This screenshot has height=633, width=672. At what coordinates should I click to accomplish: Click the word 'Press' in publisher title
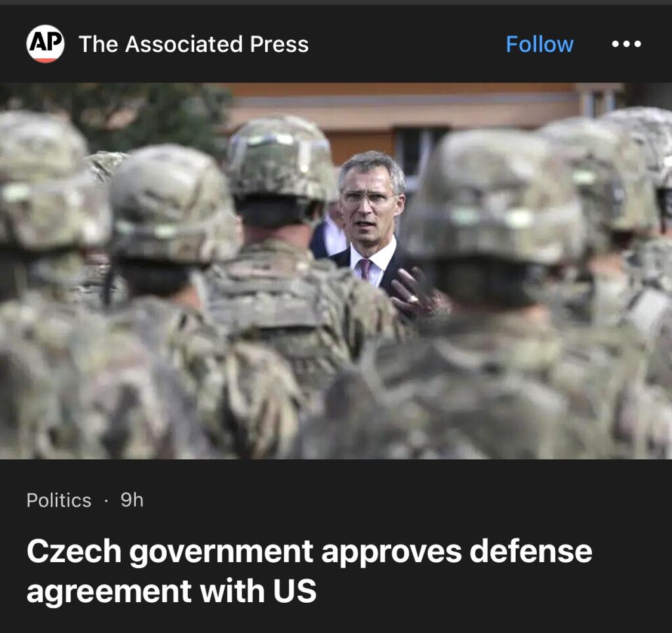279,44
